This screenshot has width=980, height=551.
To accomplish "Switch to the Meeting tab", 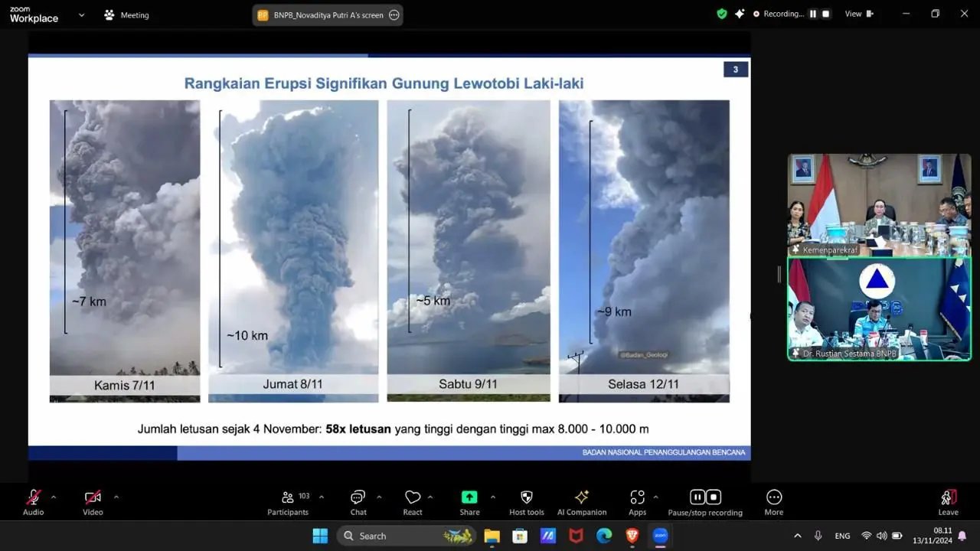I will click(126, 15).
